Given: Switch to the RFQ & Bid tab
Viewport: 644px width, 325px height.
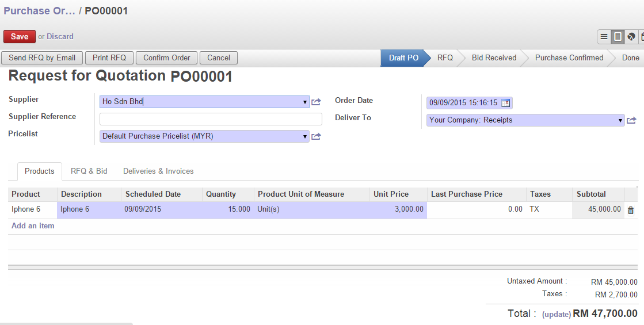Looking at the screenshot, I should [89, 171].
